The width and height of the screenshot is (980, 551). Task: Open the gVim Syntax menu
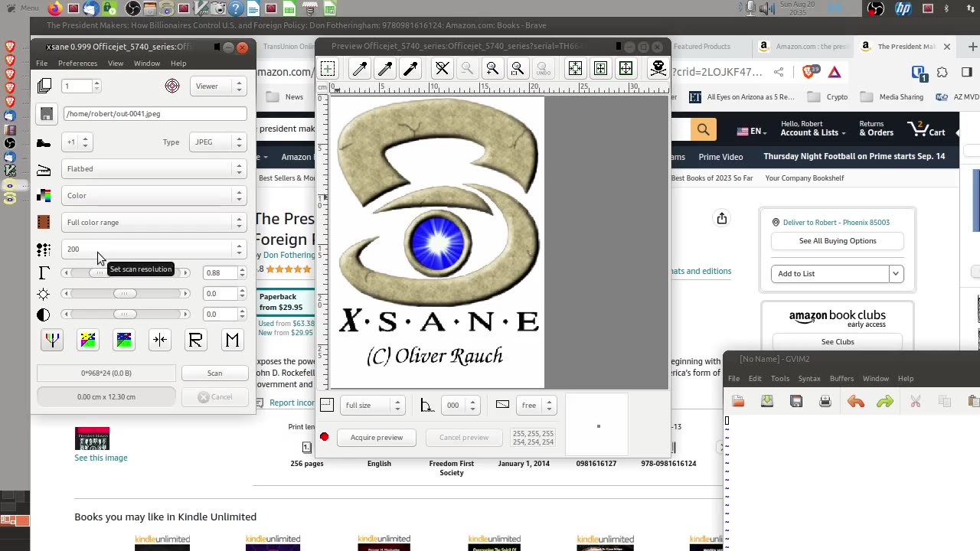pos(809,378)
